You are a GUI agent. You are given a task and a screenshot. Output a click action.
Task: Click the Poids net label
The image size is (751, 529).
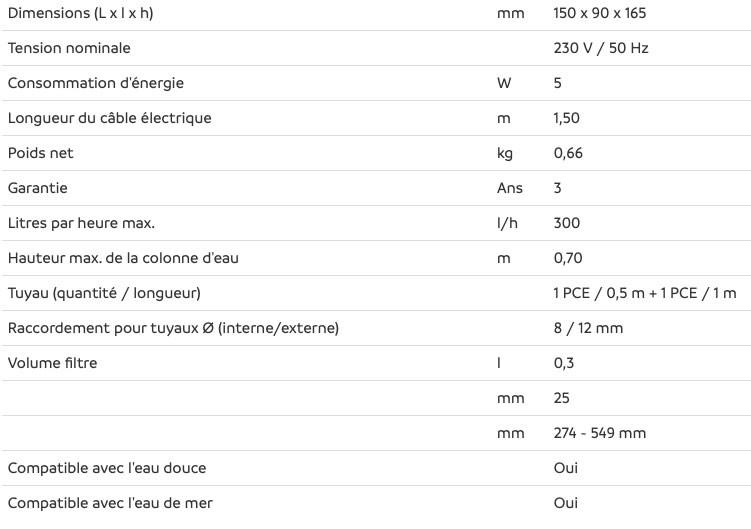(41, 153)
